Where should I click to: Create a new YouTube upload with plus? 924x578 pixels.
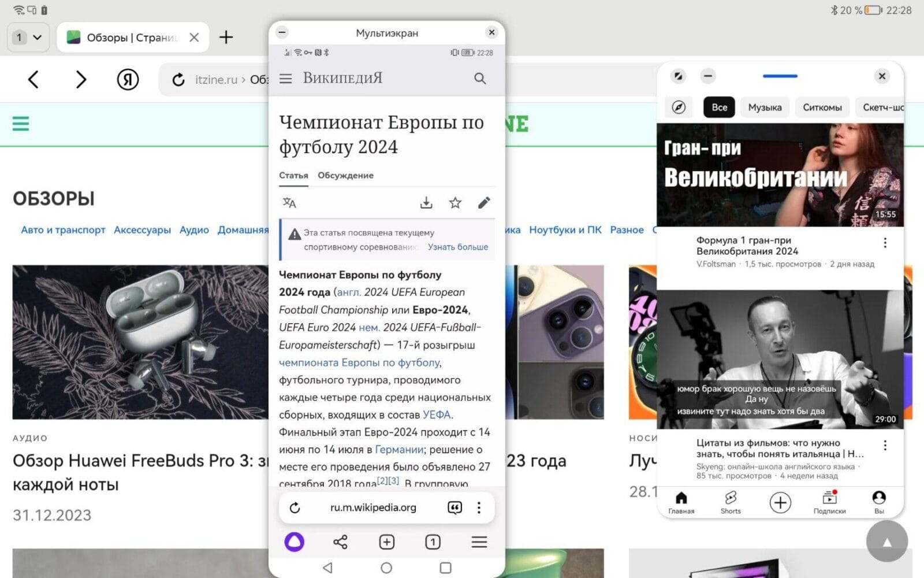click(x=780, y=502)
